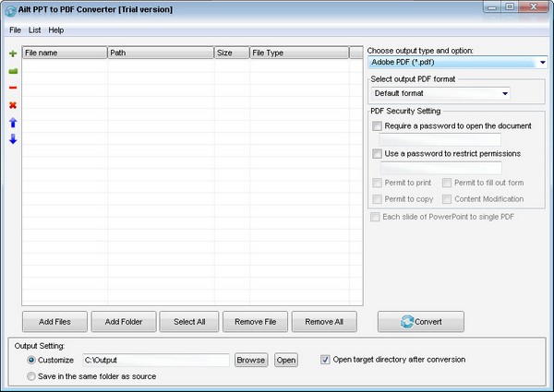
Task: Click the app icon in title bar
Action: point(10,10)
